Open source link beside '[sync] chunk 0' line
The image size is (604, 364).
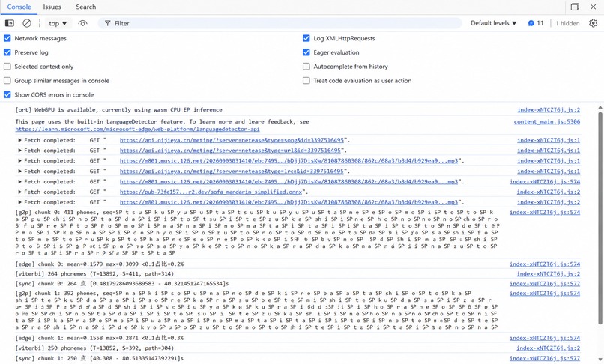545,284
